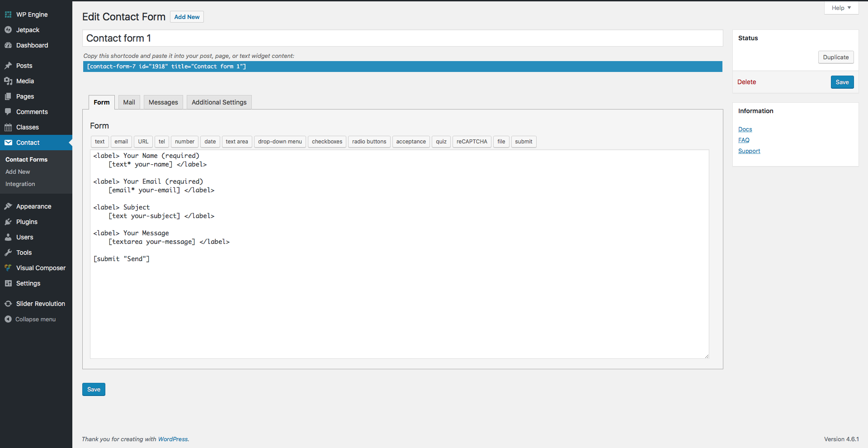This screenshot has height=448, width=868.
Task: Click the Appearance paintbrush icon
Action: coord(8,206)
